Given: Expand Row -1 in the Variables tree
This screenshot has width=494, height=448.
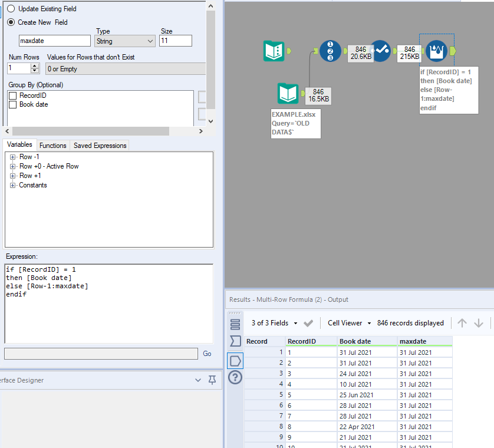Looking at the screenshot, I should 13,156.
